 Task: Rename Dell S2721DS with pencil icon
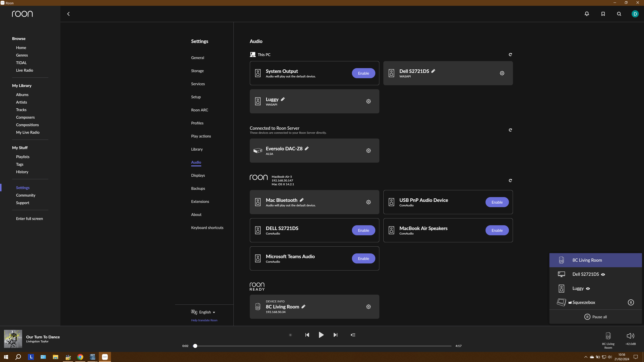[x=433, y=71]
